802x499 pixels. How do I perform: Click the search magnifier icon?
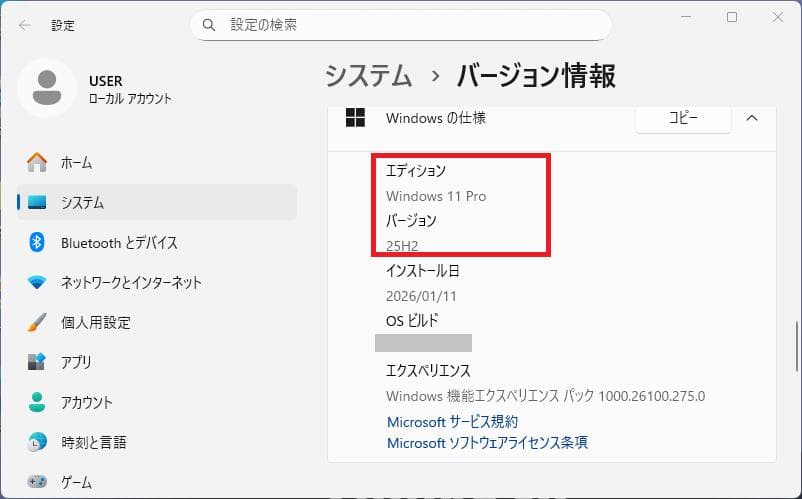click(x=209, y=25)
